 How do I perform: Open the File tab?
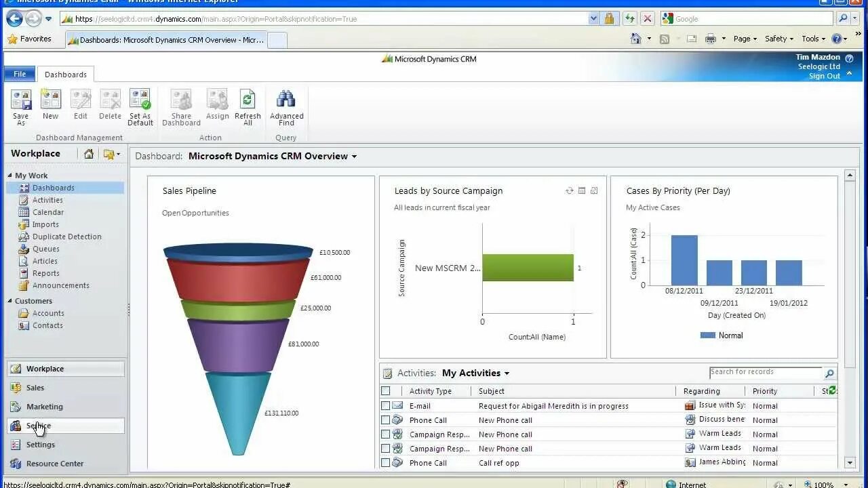click(x=20, y=74)
